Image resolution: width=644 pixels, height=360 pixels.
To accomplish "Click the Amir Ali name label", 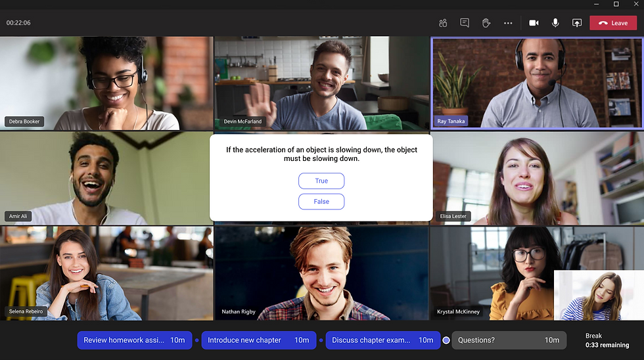I will [x=18, y=216].
